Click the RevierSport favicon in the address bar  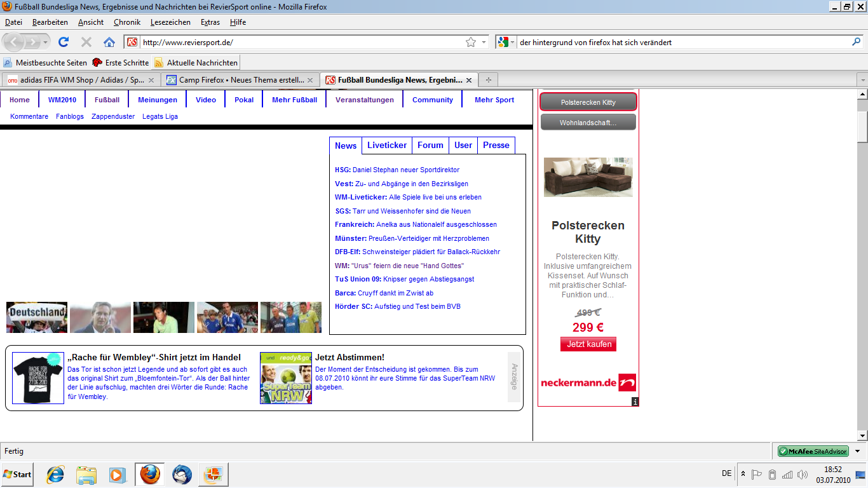[x=132, y=42]
